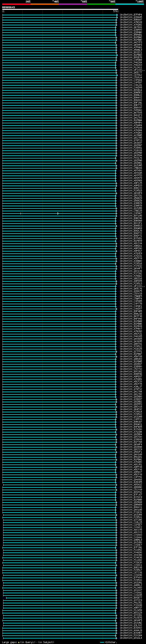
Task: Select the UniRef100_B9RC96 hit
Action: coord(131,218)
